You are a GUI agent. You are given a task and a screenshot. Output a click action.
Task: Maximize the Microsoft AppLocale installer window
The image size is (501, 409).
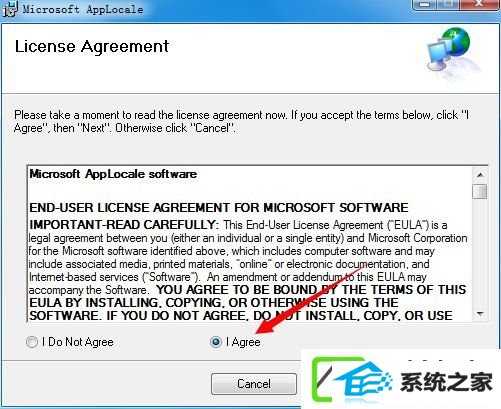click(x=449, y=5)
